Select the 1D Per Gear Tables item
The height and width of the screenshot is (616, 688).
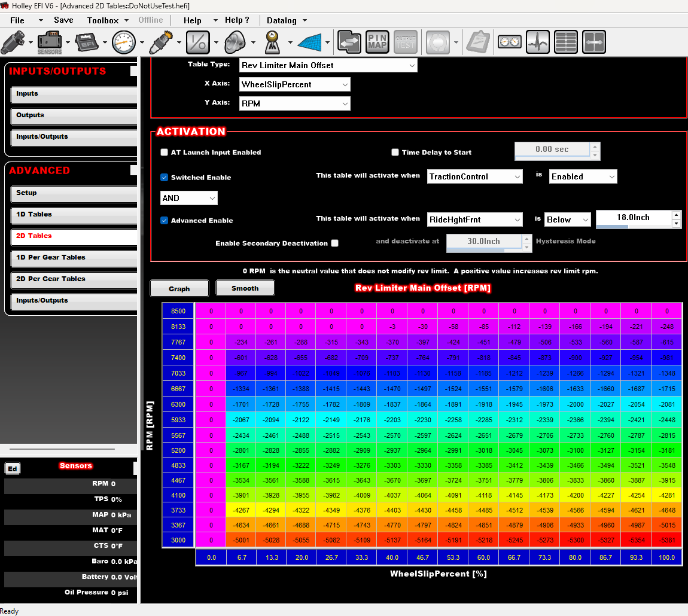coord(74,258)
